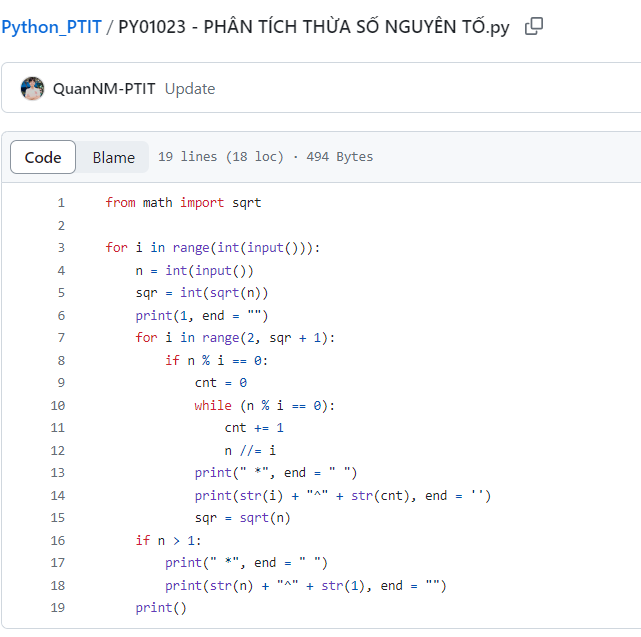Screen dimensions: 641x637
Task: Click the QuanNM-PTIT avatar image
Action: click(x=33, y=88)
